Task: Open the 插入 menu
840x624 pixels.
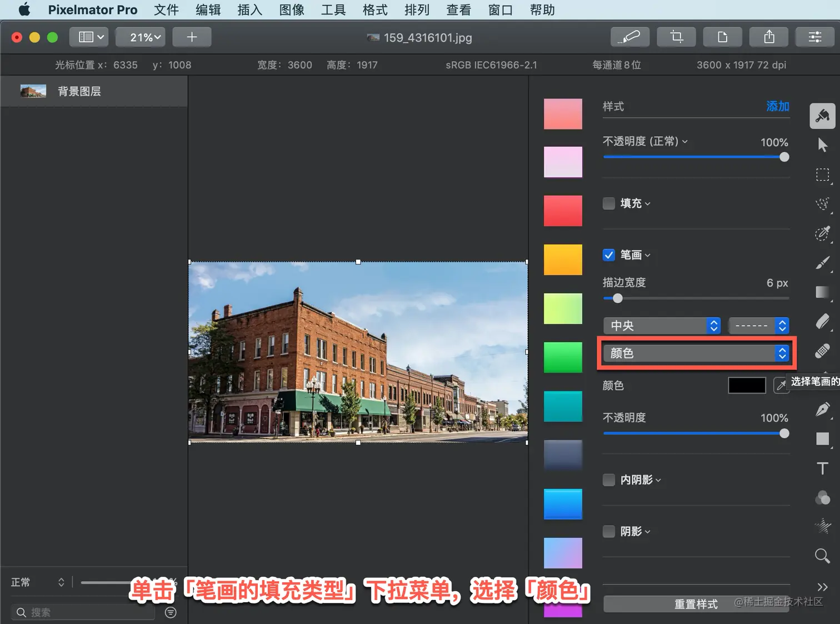Action: (250, 9)
